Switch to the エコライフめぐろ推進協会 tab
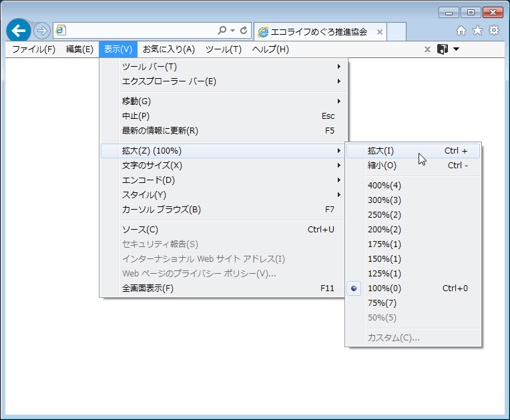This screenshot has width=510, height=420. coord(320,32)
